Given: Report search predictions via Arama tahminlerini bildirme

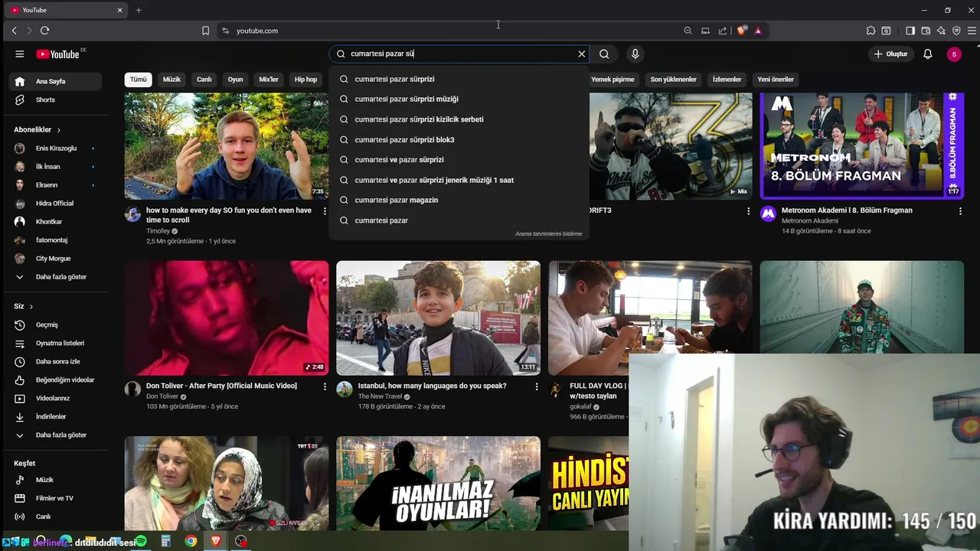Looking at the screenshot, I should [548, 234].
